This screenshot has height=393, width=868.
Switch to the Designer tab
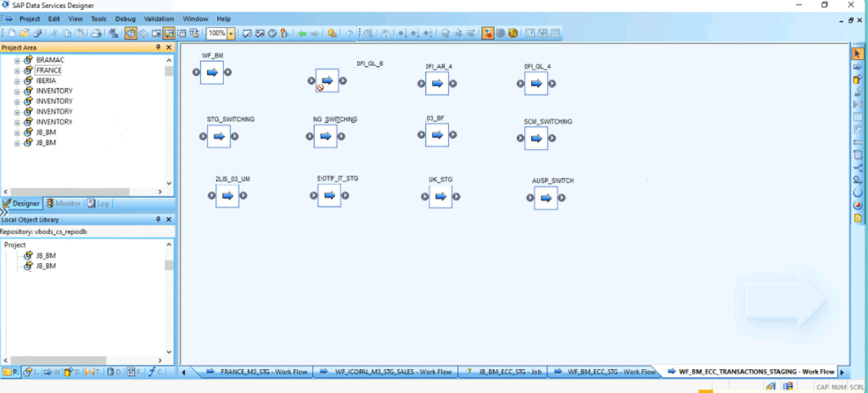point(21,204)
